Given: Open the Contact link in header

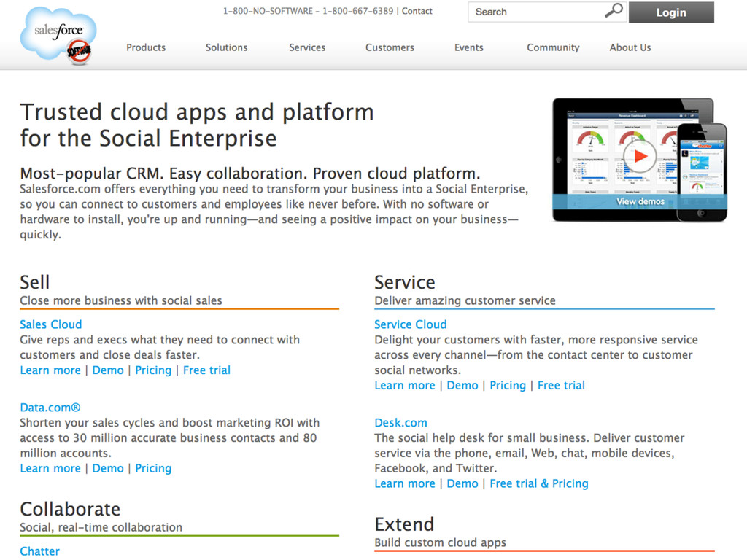Looking at the screenshot, I should click(417, 11).
